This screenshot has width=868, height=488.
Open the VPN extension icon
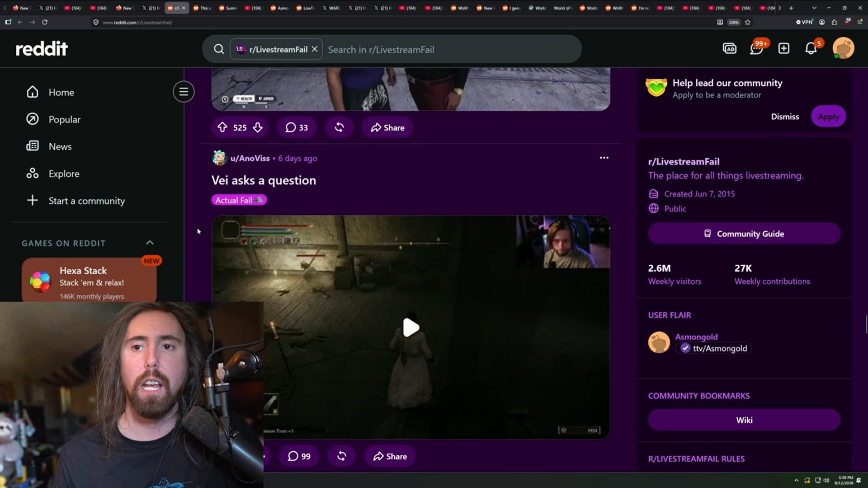[x=805, y=22]
